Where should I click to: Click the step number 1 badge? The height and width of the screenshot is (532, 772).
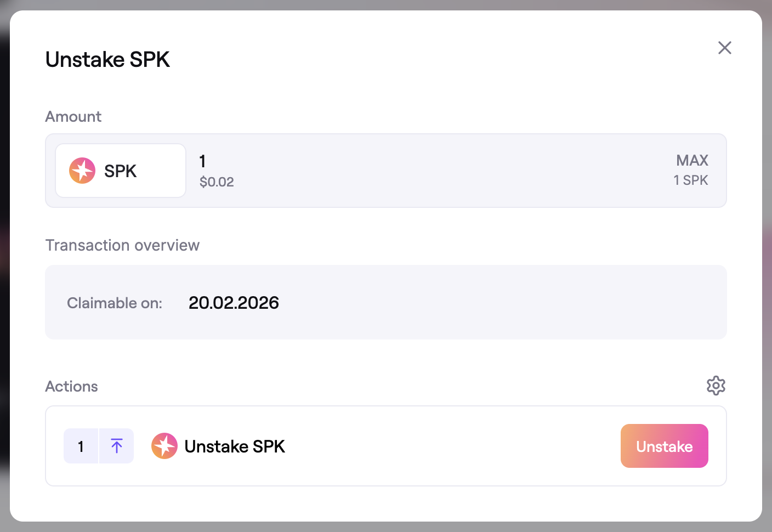click(81, 446)
